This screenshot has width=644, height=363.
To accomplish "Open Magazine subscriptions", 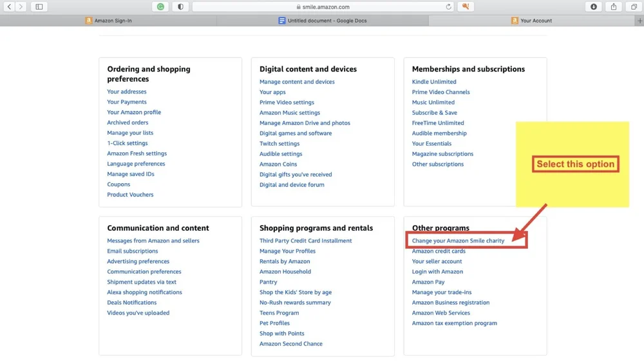I will click(x=442, y=153).
